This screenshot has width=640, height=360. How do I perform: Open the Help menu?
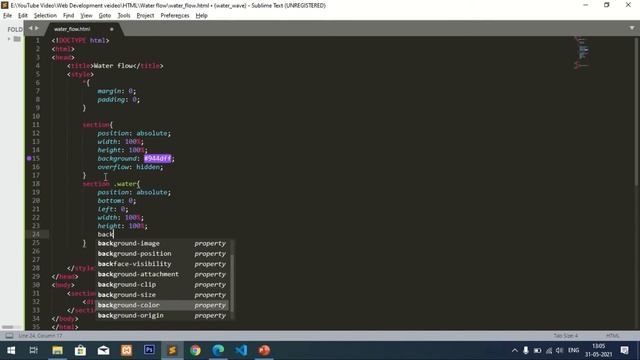(202, 16)
